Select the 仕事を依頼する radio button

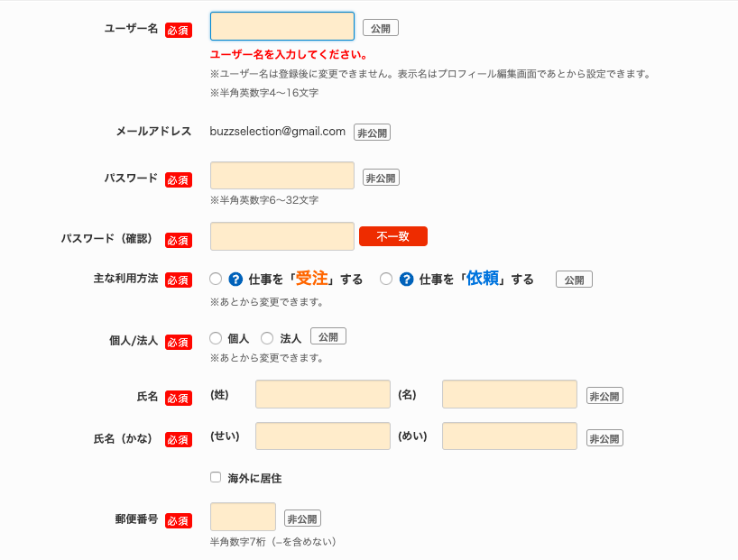(386, 279)
